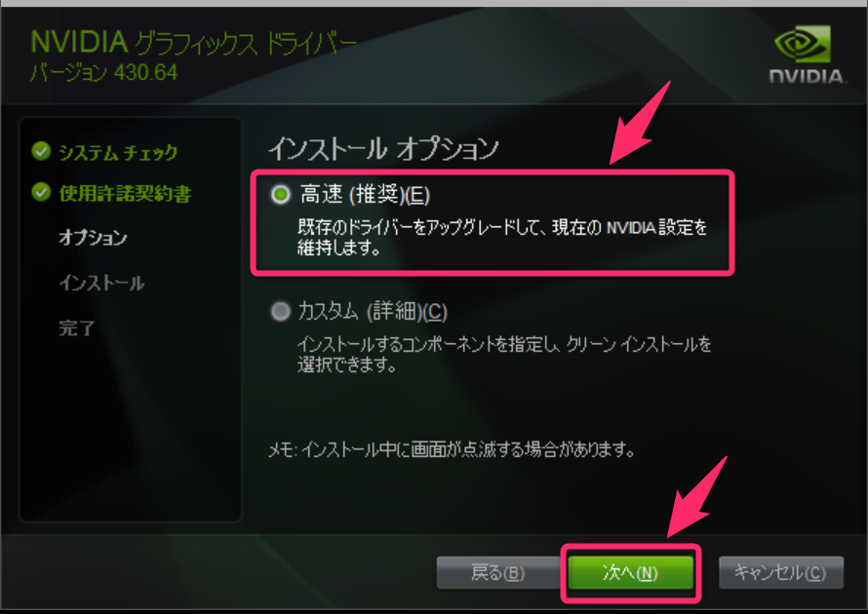This screenshot has width=868, height=614.
Task: Select the オプション step in sidebar
Action: click(93, 238)
